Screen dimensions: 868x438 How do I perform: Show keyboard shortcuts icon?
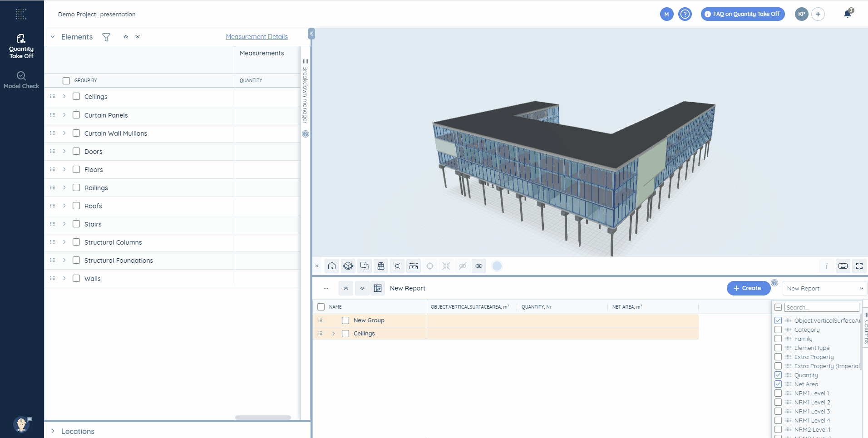click(x=843, y=266)
